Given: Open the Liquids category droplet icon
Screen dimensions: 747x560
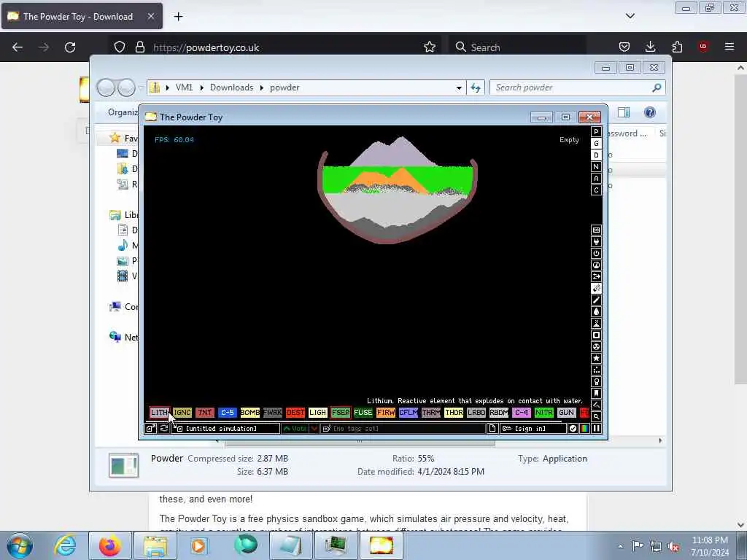Looking at the screenshot, I should [x=596, y=312].
